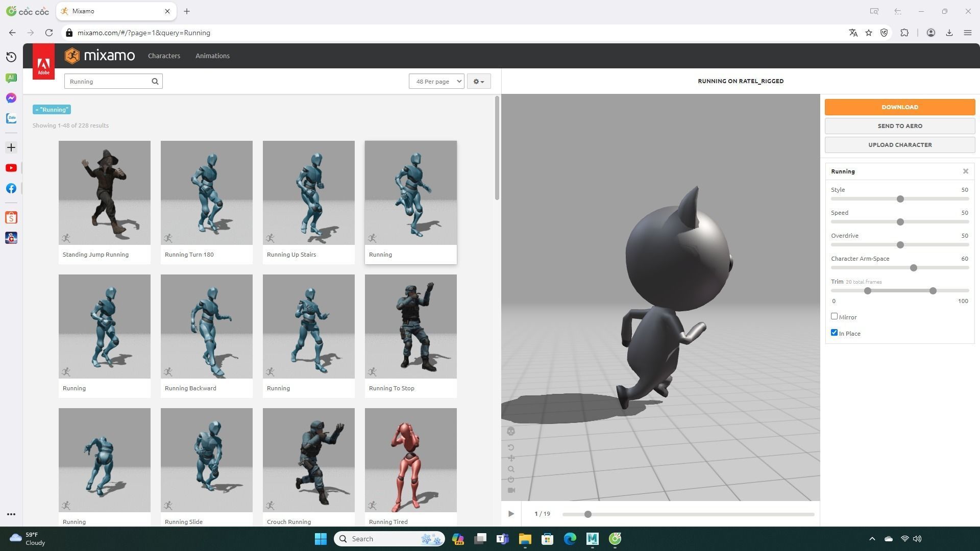Image resolution: width=980 pixels, height=551 pixels.
Task: Close the Running animation settings panel
Action: point(966,171)
